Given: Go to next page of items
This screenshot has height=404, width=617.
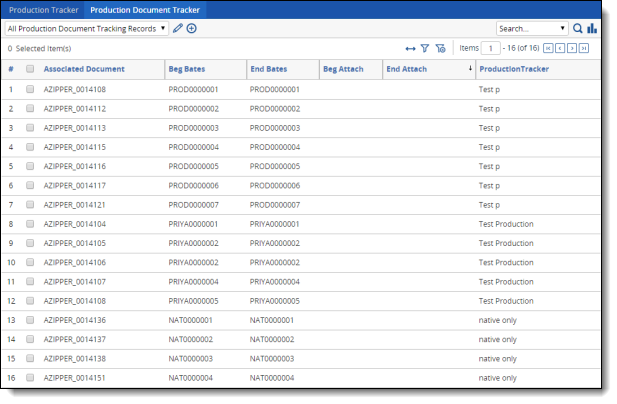Looking at the screenshot, I should point(572,48).
